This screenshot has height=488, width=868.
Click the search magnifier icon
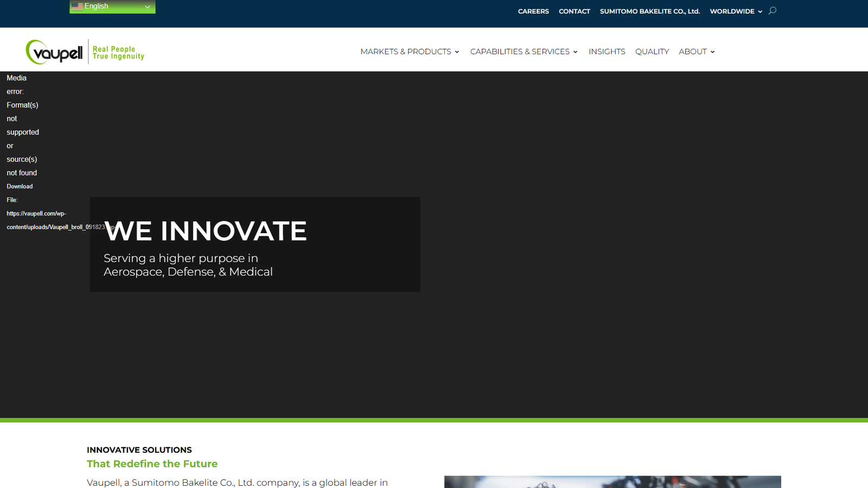coord(773,11)
